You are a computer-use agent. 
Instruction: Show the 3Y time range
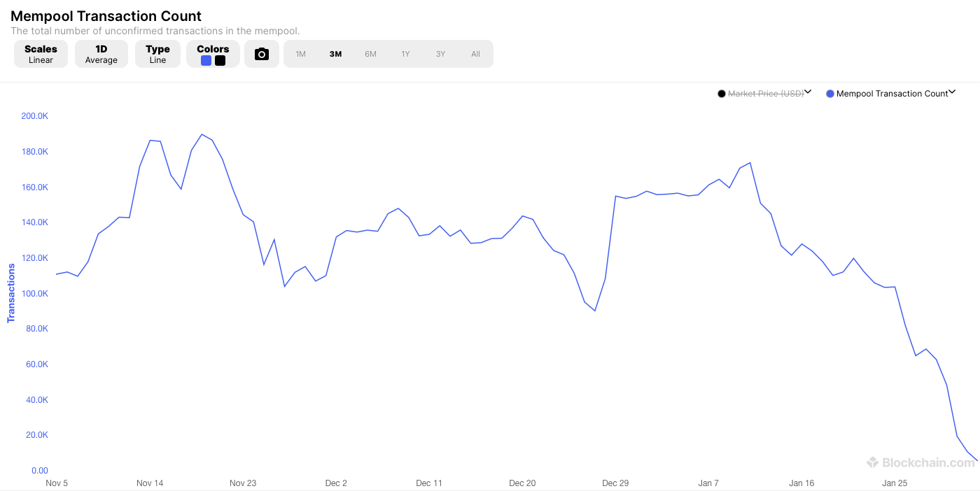pyautogui.click(x=440, y=54)
